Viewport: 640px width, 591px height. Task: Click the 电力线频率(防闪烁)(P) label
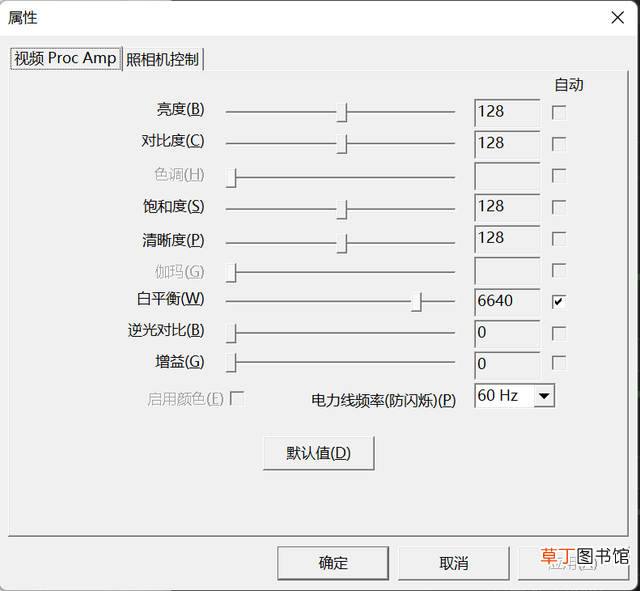(x=383, y=400)
